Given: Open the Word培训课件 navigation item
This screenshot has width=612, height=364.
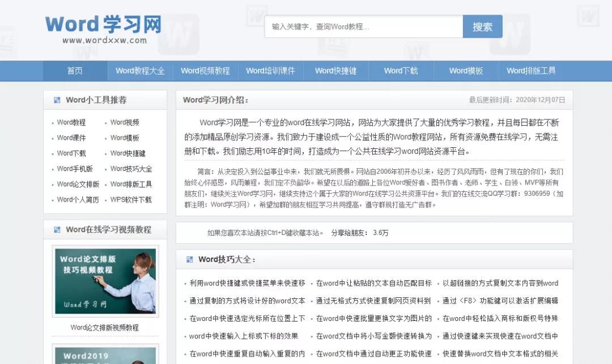Looking at the screenshot, I should click(270, 70).
